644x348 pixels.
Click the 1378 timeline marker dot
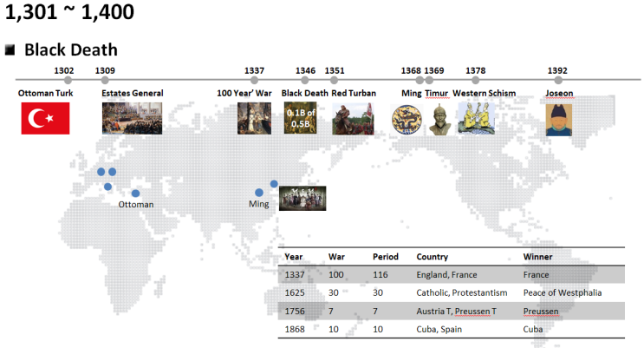click(x=476, y=80)
